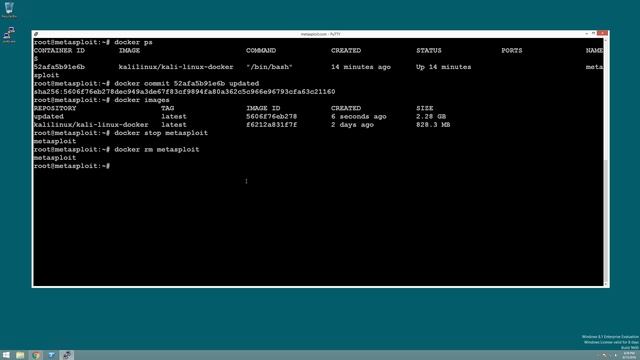Click kalilinux/kali-linux-docker in docker images list

tap(91, 124)
